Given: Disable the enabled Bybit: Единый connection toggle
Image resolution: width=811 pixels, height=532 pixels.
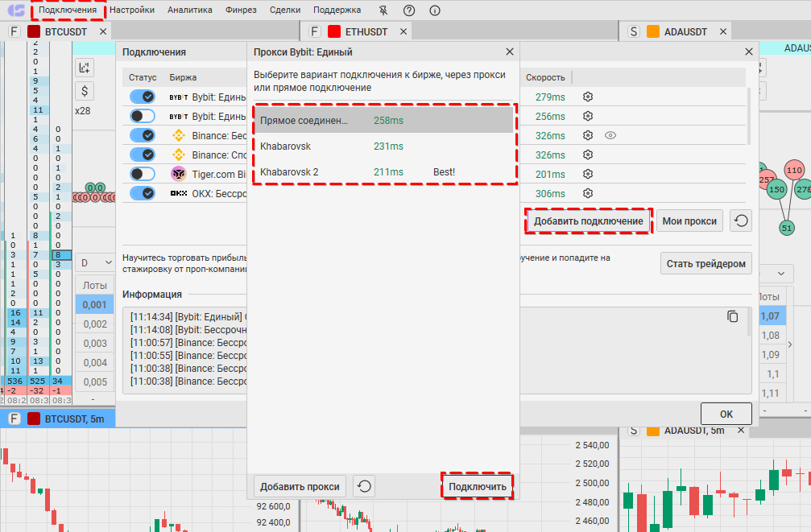Looking at the screenshot, I should click(x=143, y=97).
